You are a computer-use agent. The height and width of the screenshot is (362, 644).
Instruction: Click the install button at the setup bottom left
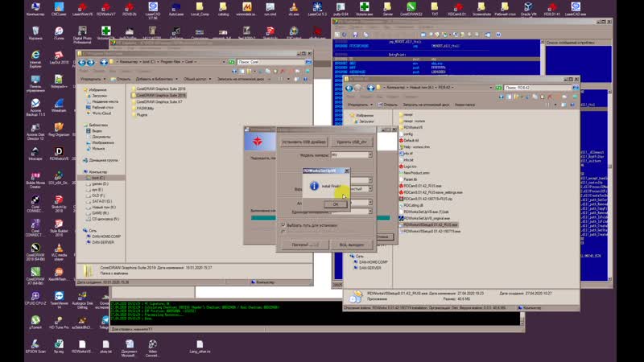pyautogui.click(x=305, y=245)
